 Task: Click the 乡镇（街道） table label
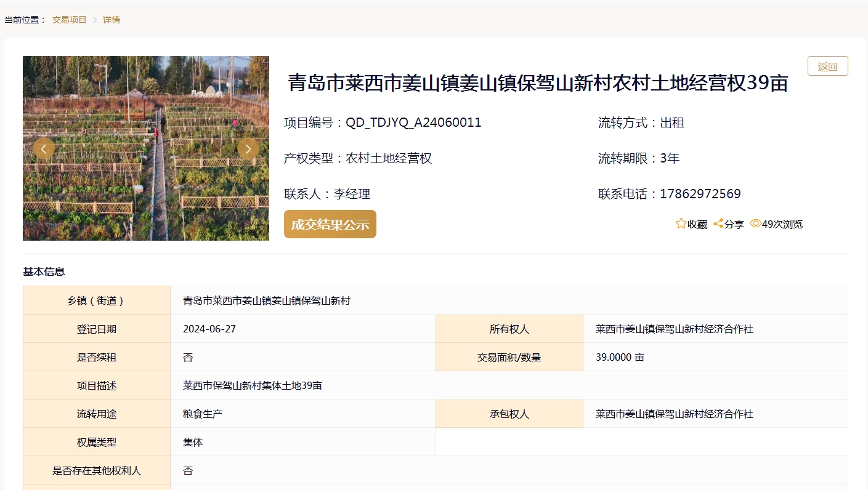(97, 300)
